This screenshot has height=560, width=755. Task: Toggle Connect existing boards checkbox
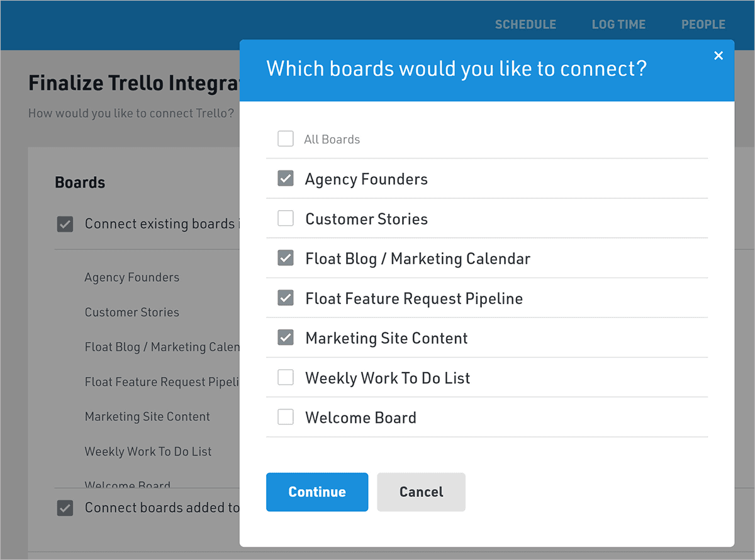pos(65,224)
